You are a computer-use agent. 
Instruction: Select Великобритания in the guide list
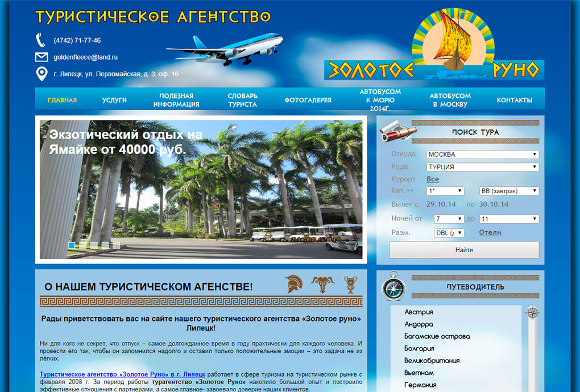pyautogui.click(x=432, y=361)
